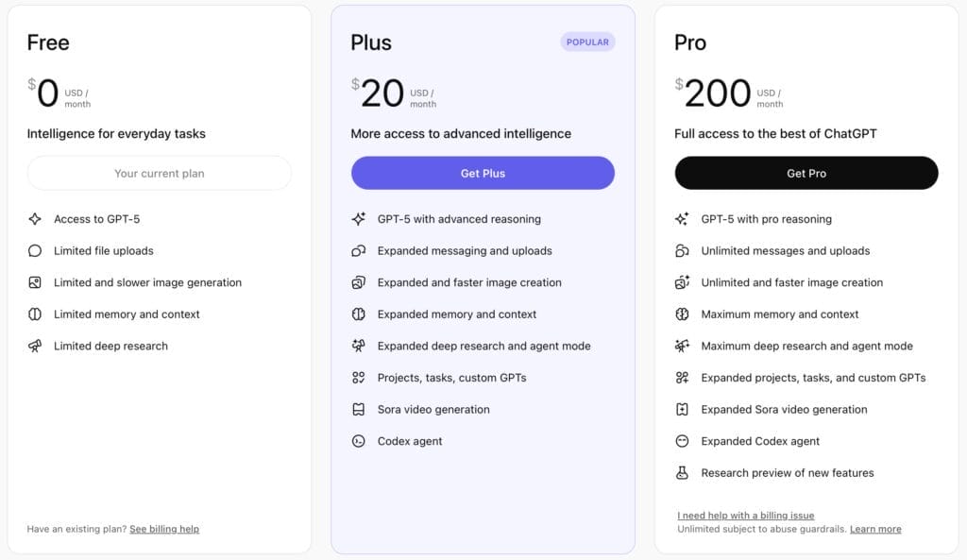Follow the Learn more link
Screen dimensions: 967x560
[875, 529]
